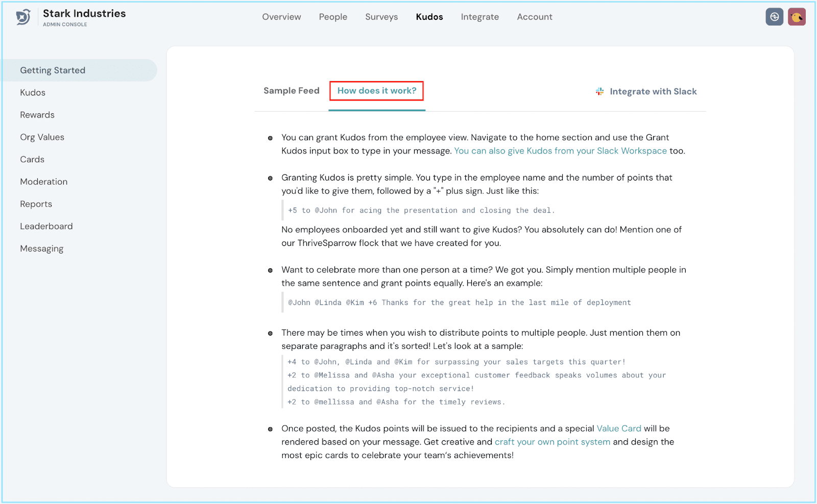The image size is (817, 504).
Task: Click the Stark Industries logo icon
Action: (x=23, y=17)
